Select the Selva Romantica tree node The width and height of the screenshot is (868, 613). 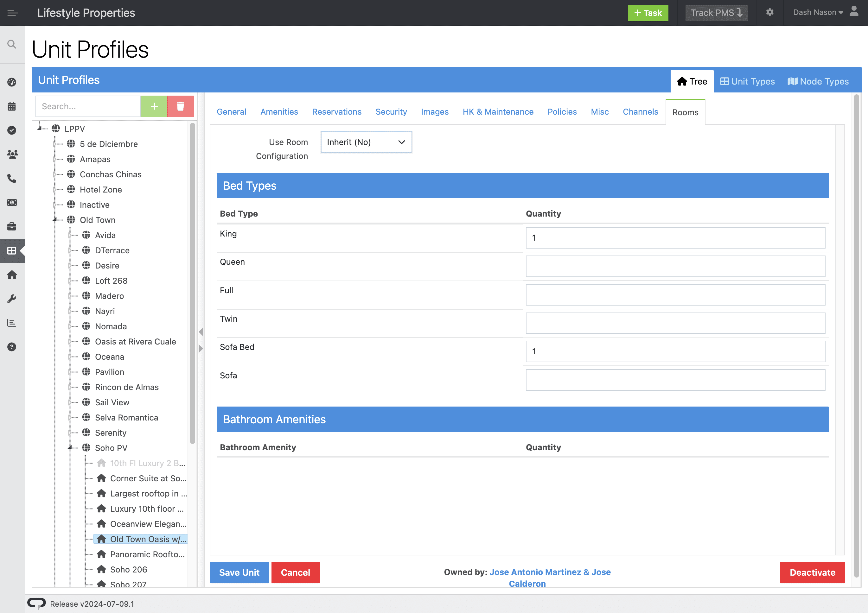coord(126,417)
